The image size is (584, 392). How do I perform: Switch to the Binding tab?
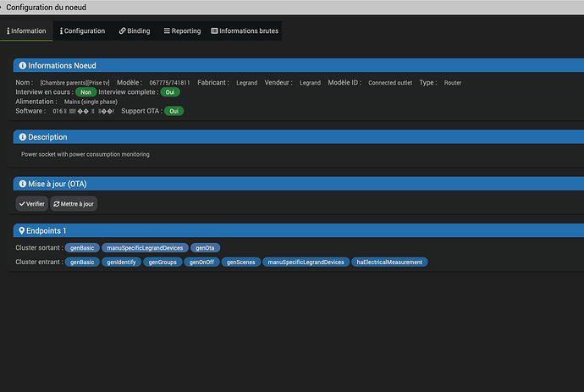click(x=135, y=31)
